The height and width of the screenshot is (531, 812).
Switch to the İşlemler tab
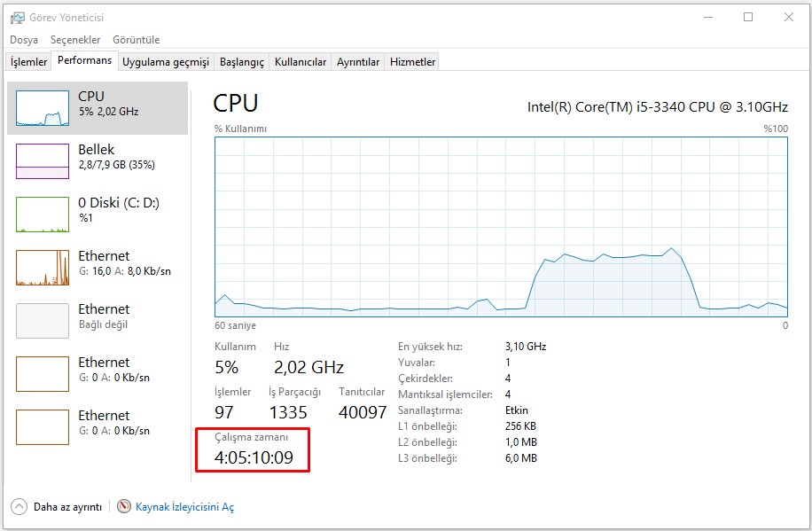[28, 62]
